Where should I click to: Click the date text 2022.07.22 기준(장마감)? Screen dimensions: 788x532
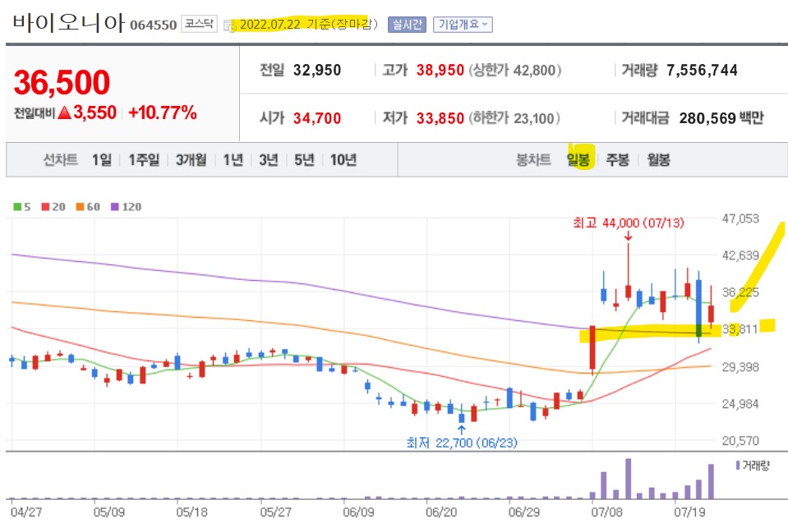coord(309,24)
